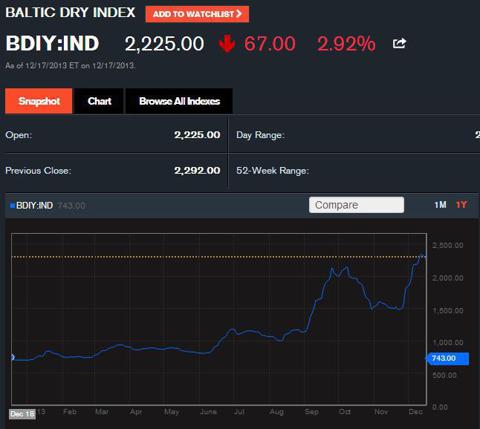480x429 pixels.
Task: Click the BDIY:IND chart legend label
Action: pos(34,205)
